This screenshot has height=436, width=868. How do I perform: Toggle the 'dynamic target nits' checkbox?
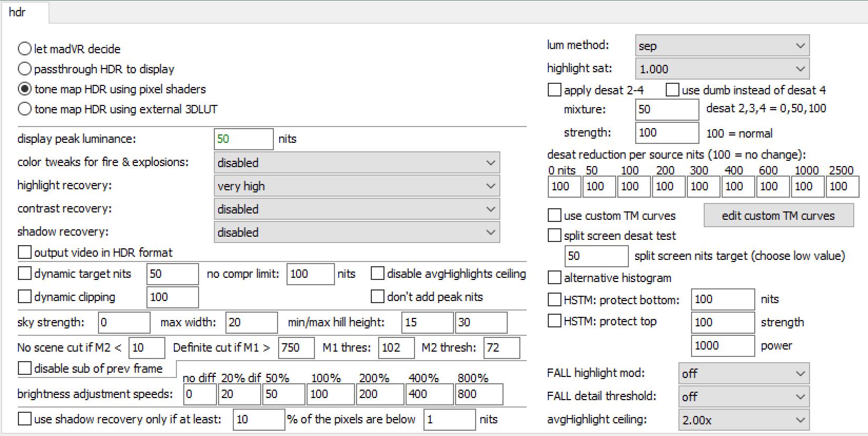click(x=25, y=274)
